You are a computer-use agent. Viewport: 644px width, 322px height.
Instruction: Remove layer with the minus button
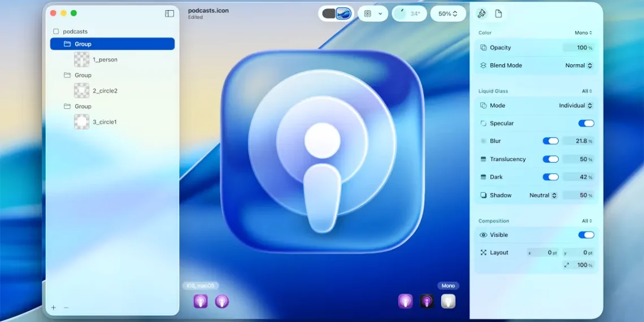(66, 307)
